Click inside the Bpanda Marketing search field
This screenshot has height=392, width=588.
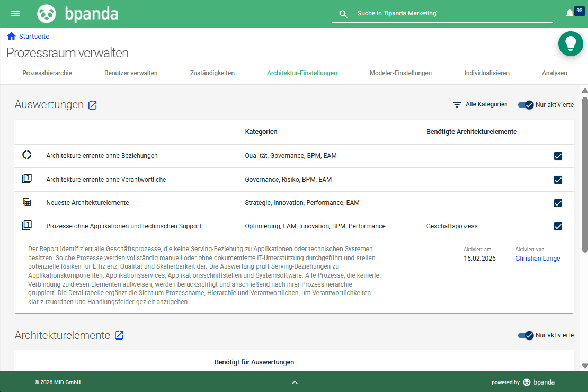(x=450, y=14)
